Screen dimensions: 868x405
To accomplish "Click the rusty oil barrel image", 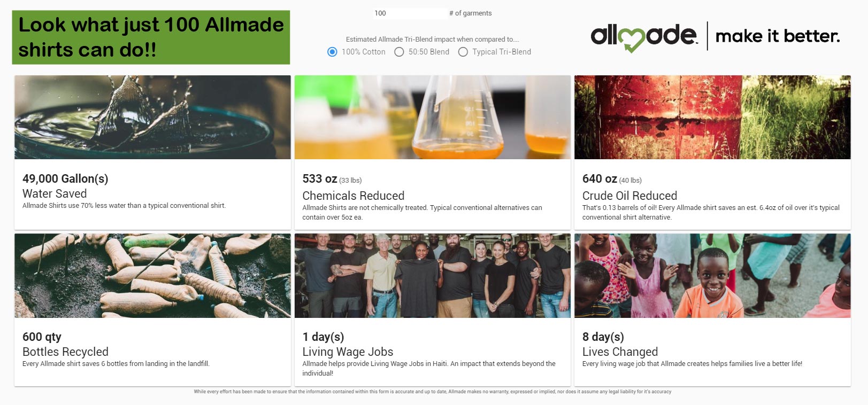I will coord(712,117).
